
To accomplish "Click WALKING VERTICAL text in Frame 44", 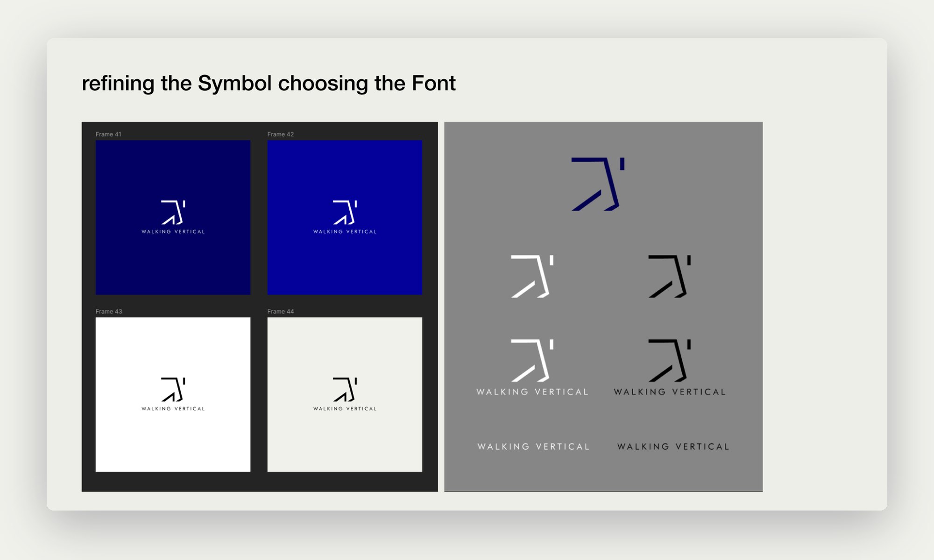I will [x=345, y=409].
